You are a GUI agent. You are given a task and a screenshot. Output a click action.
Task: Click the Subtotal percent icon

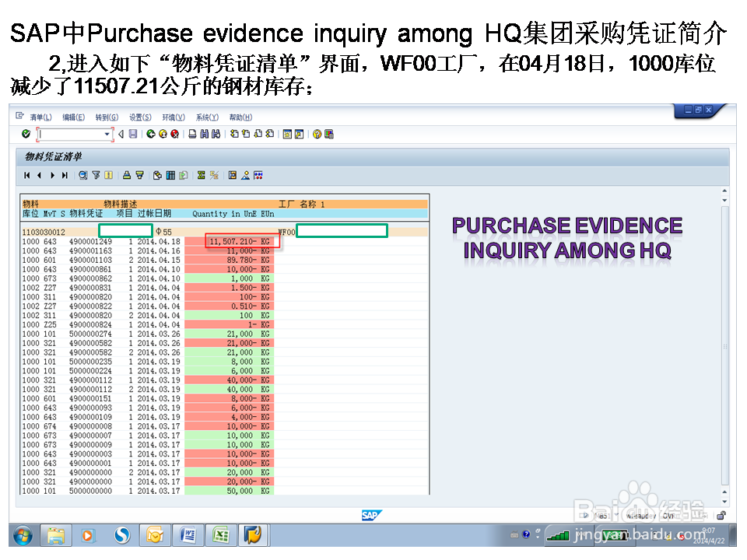212,175
